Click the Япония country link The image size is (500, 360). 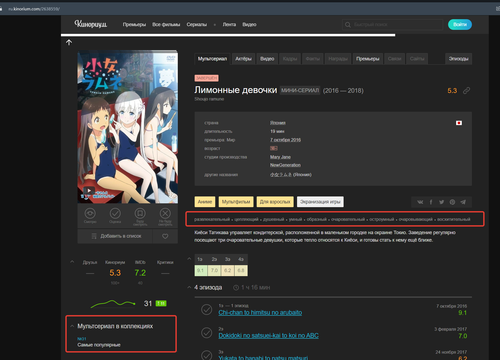[278, 123]
